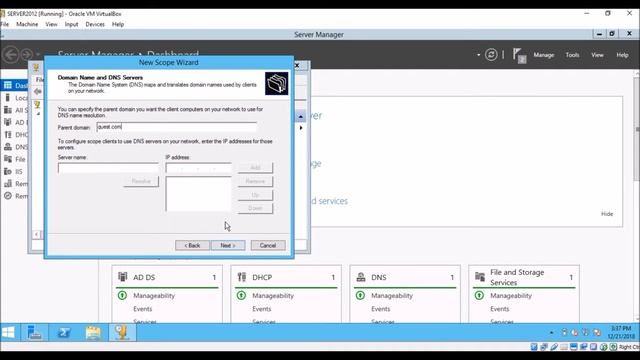
Task: Open the Server Manager Manage menu
Action: [x=544, y=55]
